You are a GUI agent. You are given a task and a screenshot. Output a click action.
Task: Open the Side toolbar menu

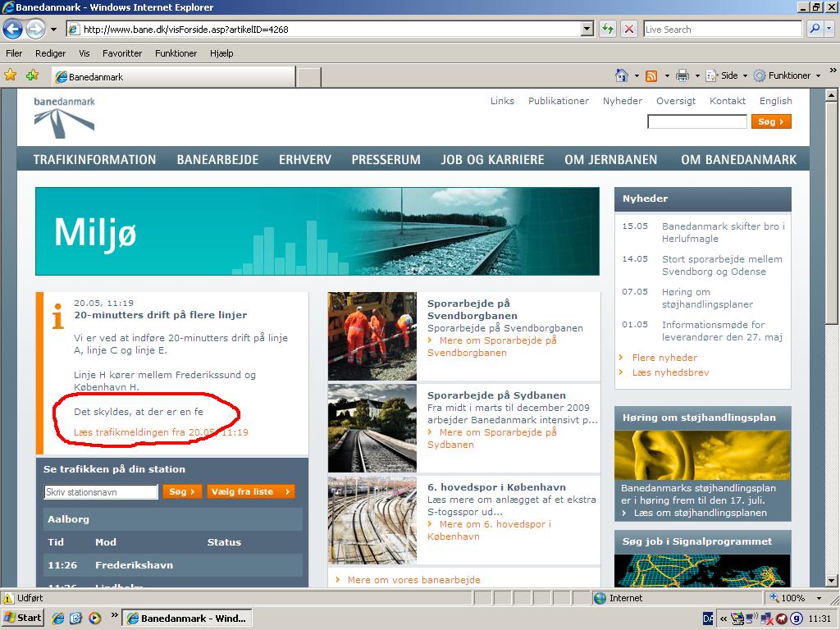click(x=726, y=75)
